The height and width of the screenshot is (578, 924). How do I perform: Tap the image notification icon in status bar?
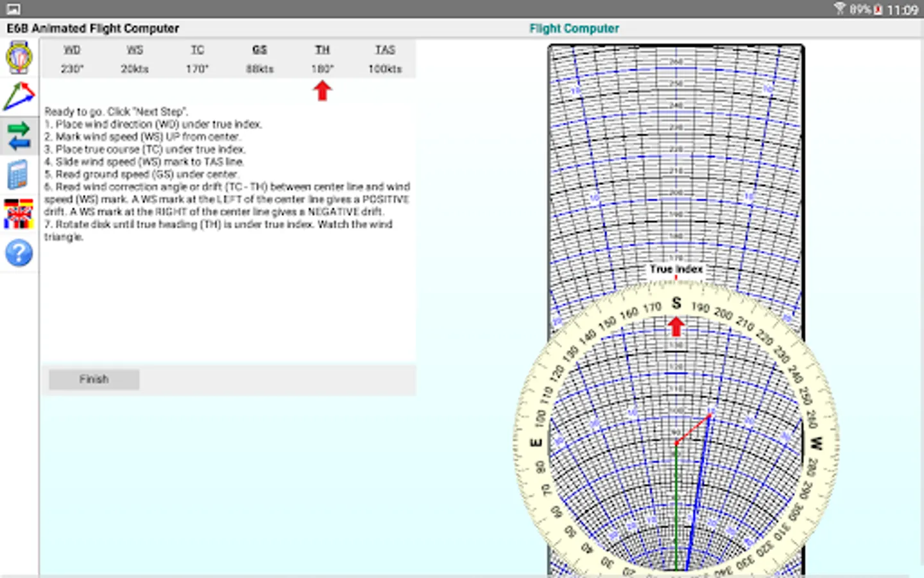point(13,9)
